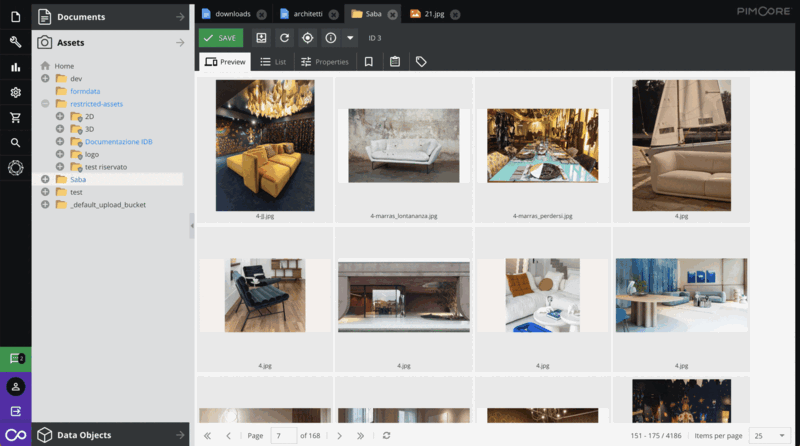
Task: Open the 4-marras_lontananza.jpg sofa thumbnail
Action: [404, 145]
